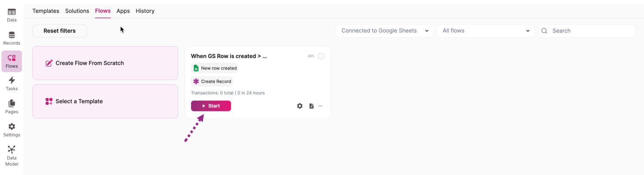View flow logs document icon

click(x=311, y=106)
